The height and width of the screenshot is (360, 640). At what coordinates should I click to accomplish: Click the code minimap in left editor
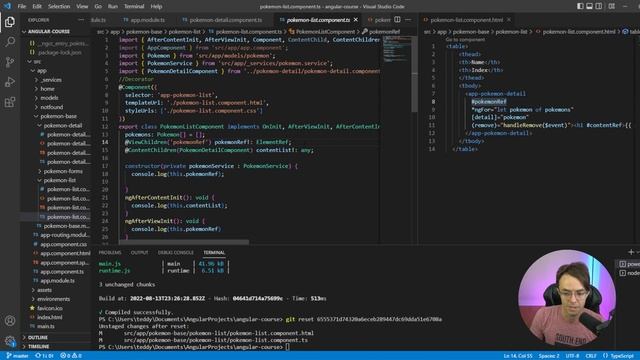click(x=397, y=49)
